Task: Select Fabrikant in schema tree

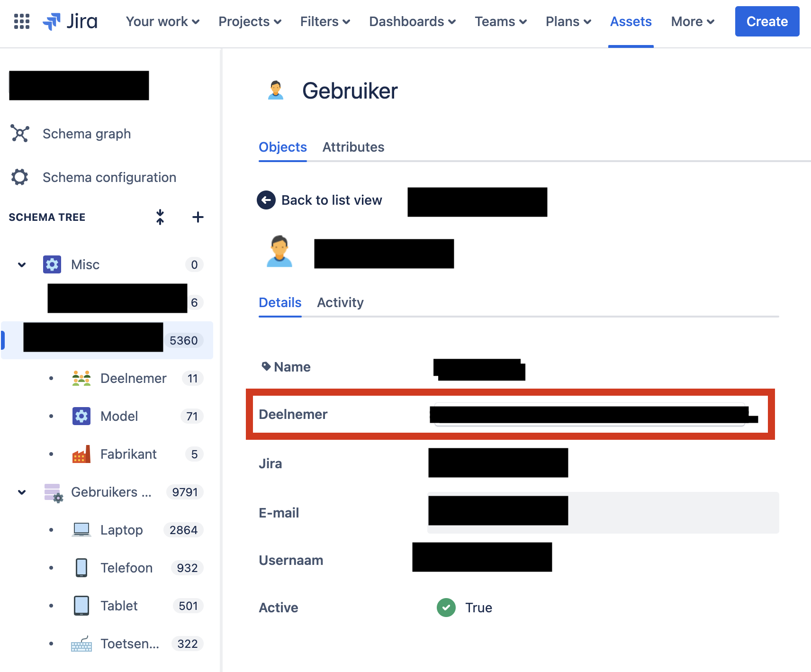Action: pos(128,454)
